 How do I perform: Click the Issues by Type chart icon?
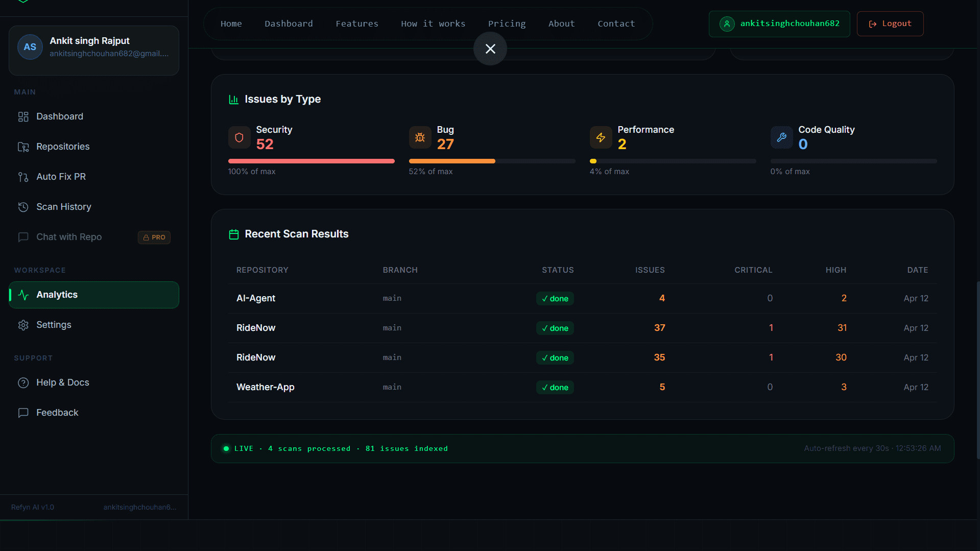[234, 100]
